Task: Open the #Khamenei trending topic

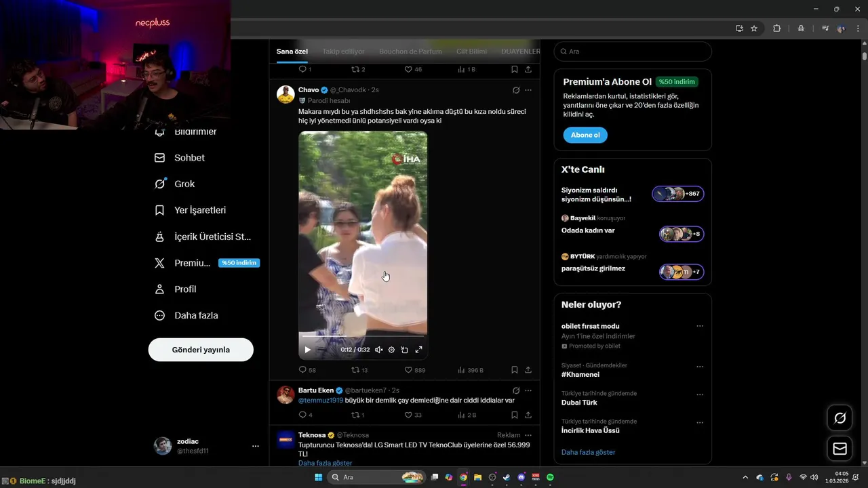Action: [580, 375]
